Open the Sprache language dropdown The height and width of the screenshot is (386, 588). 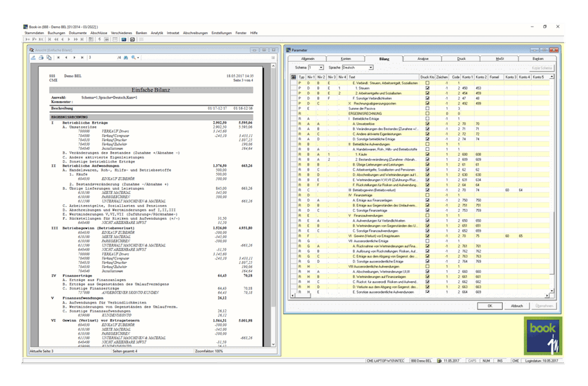370,68
